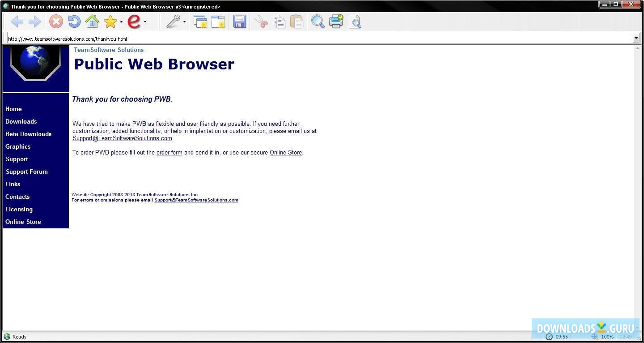Print the page via the printer icon
644x343 pixels.
coord(335,21)
